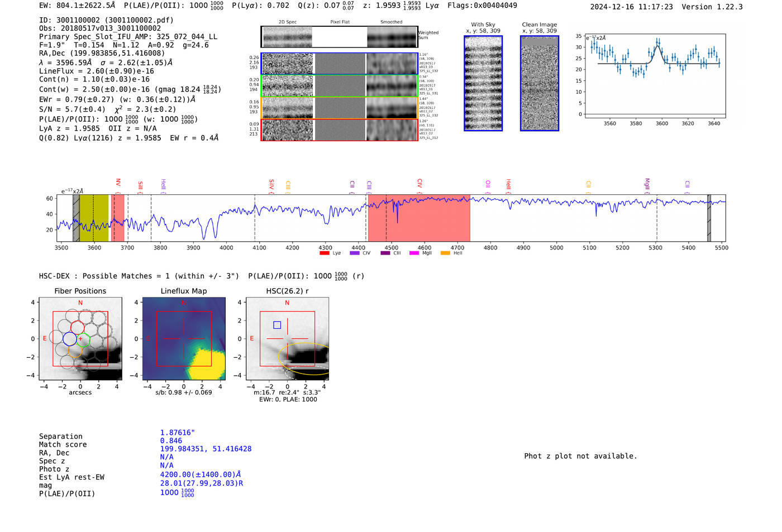This screenshot has width=782, height=532.
Task: Click the CIV purple legend swatch
Action: [x=355, y=253]
